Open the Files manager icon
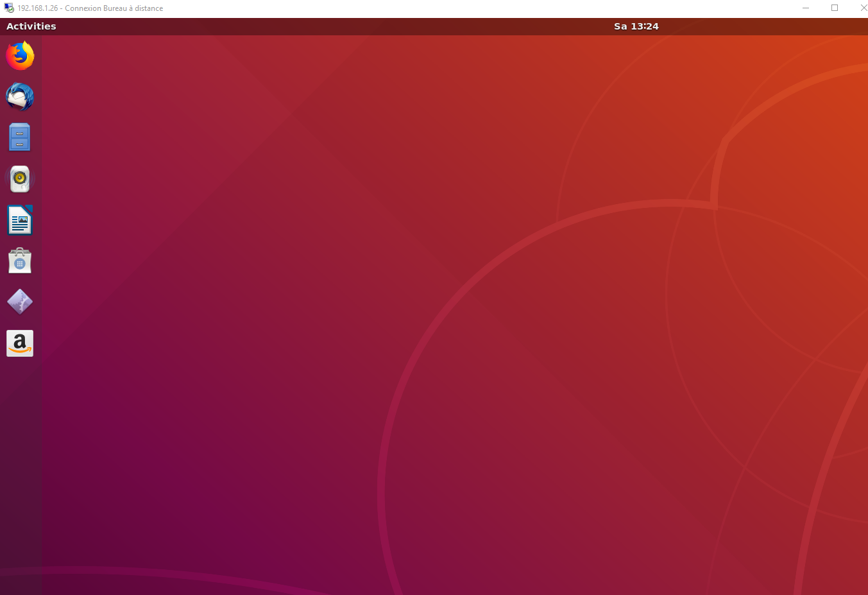This screenshot has width=868, height=595. 20,137
